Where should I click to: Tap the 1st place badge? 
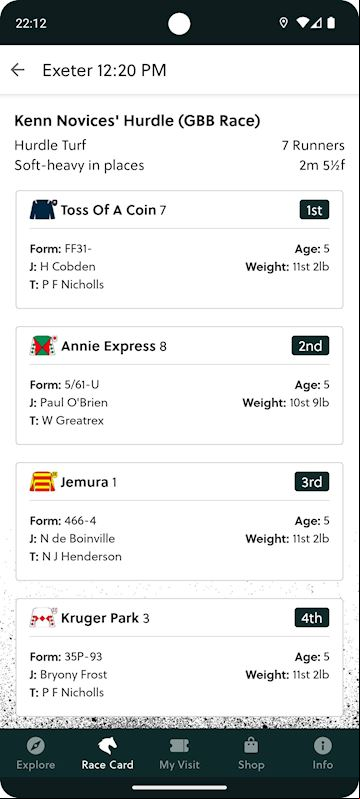pos(314,209)
